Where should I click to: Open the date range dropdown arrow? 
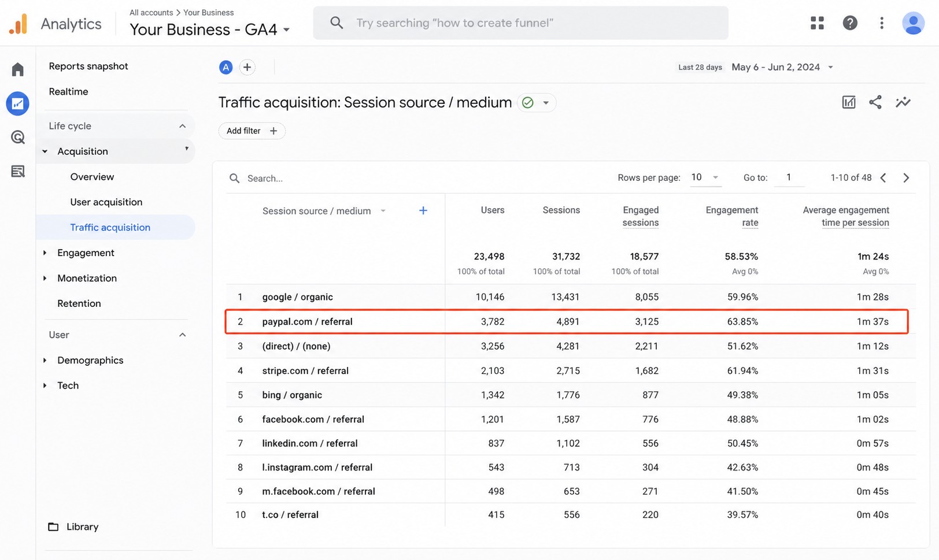coord(831,67)
